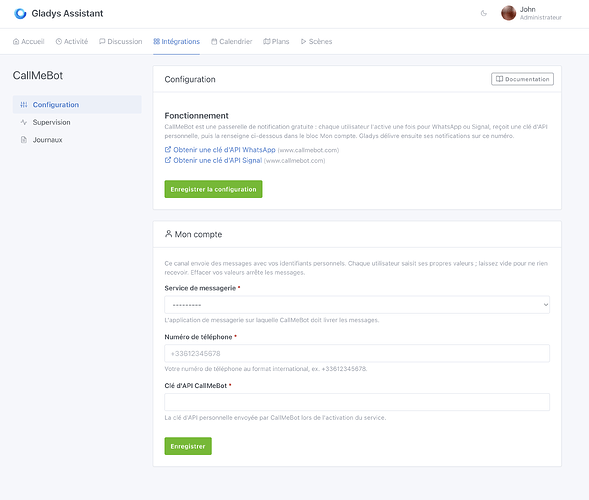Click the green Enregistrer button
This screenshot has height=500, width=589.
click(x=188, y=446)
